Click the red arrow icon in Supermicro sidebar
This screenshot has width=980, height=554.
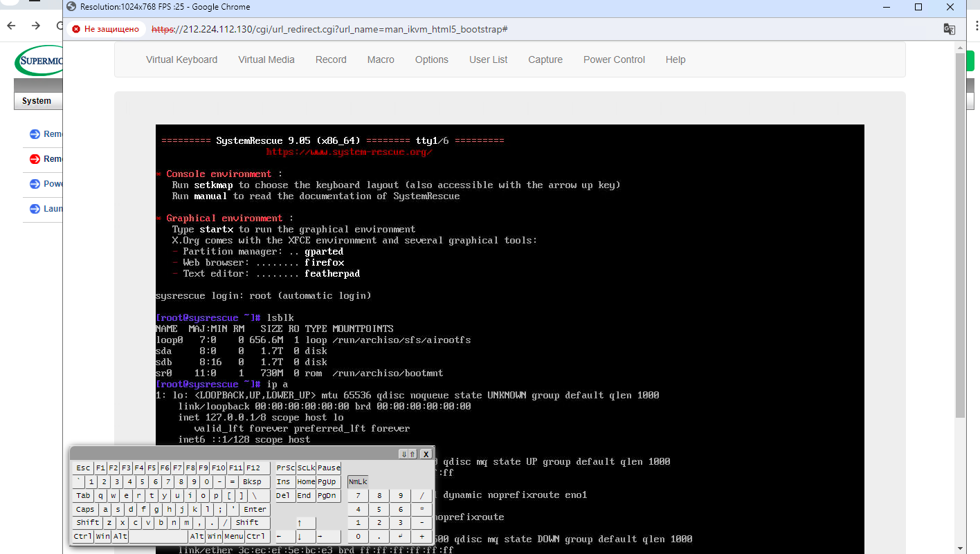click(x=35, y=159)
